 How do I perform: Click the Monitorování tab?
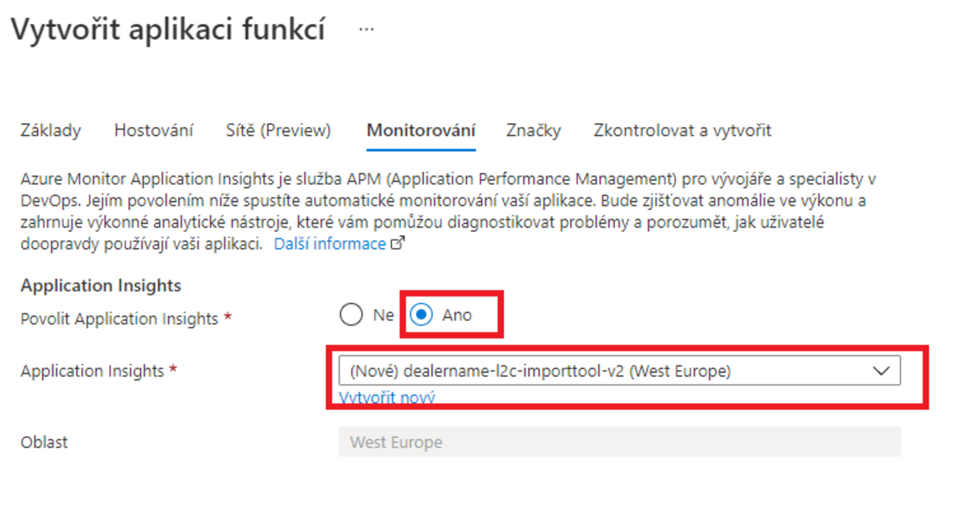(x=421, y=131)
